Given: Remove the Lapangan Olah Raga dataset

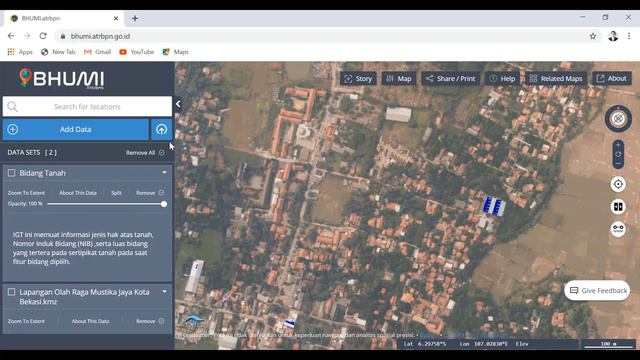Looking at the screenshot, I should tap(150, 321).
